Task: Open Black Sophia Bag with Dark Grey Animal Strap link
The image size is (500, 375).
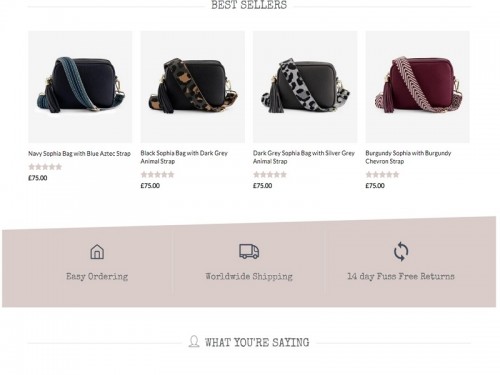Action: (x=184, y=157)
